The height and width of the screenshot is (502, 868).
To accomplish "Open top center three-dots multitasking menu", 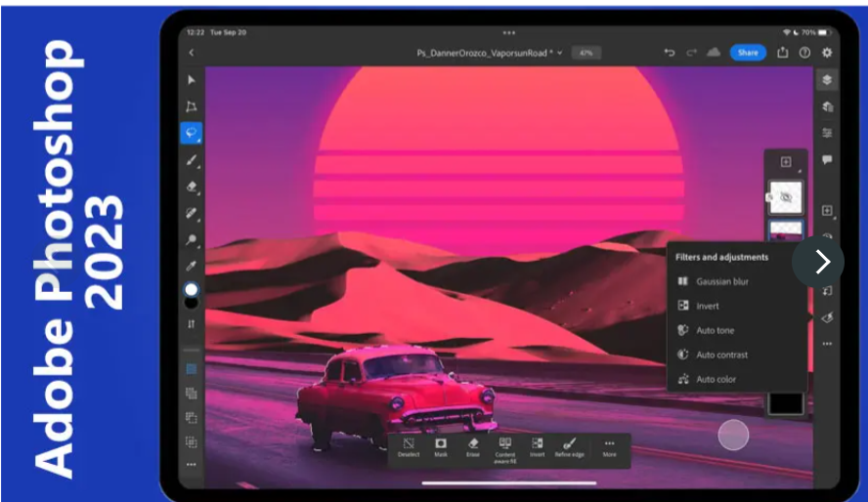I will 509,32.
